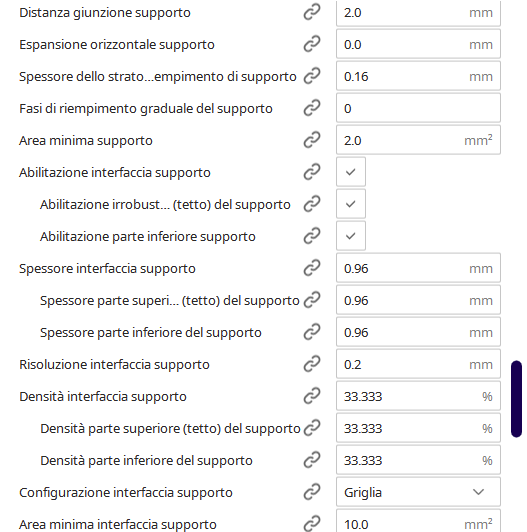The height and width of the screenshot is (532, 527).
Task: Toggle Abilitazione interfaccia supporto checkbox
Action: pyautogui.click(x=351, y=172)
